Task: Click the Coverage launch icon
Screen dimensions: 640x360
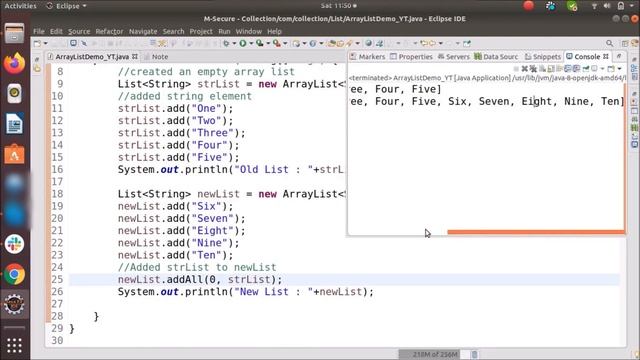Action: 259,43
